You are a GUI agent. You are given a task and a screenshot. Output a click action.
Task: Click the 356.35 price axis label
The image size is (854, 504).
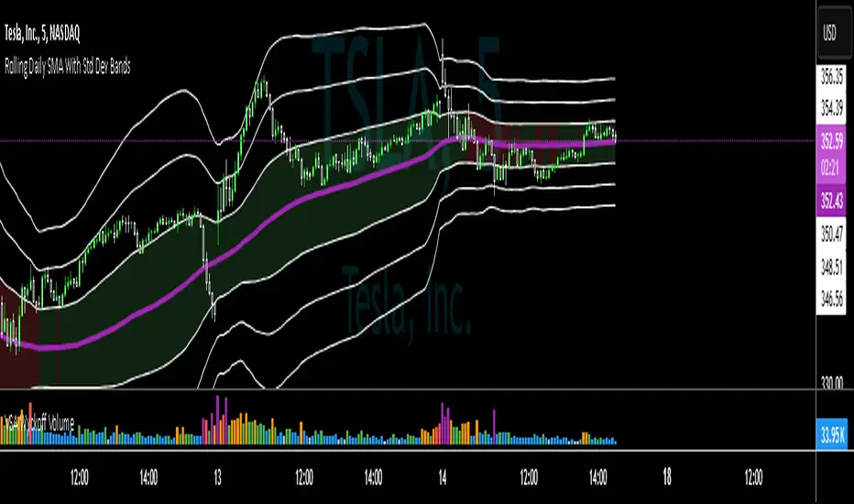832,78
